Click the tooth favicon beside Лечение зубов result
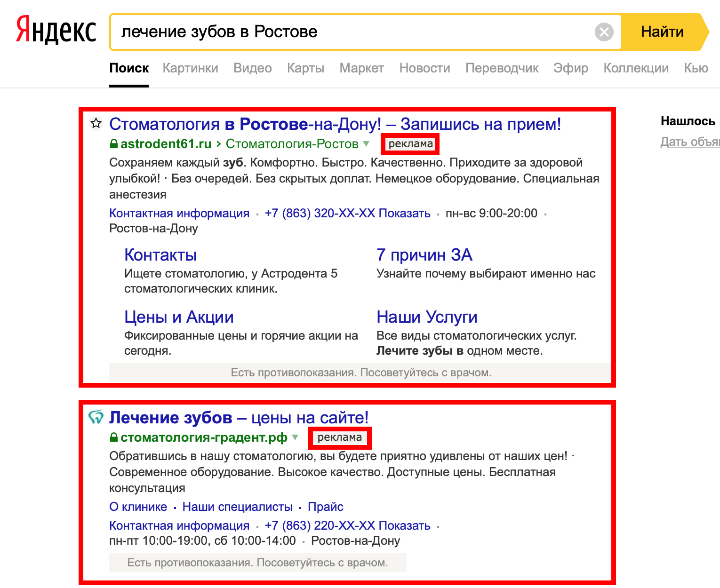 pos(96,417)
